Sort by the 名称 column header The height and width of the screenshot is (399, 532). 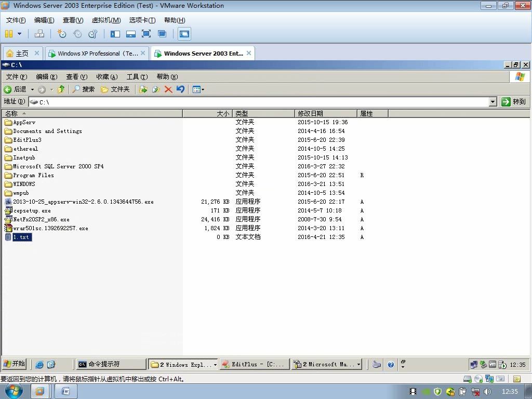(x=92, y=113)
